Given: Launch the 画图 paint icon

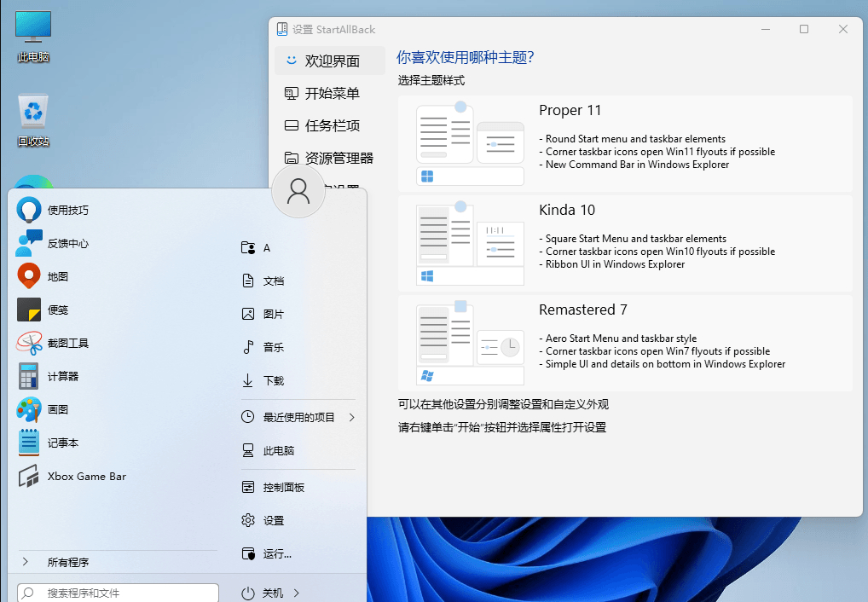Looking at the screenshot, I should click(29, 409).
